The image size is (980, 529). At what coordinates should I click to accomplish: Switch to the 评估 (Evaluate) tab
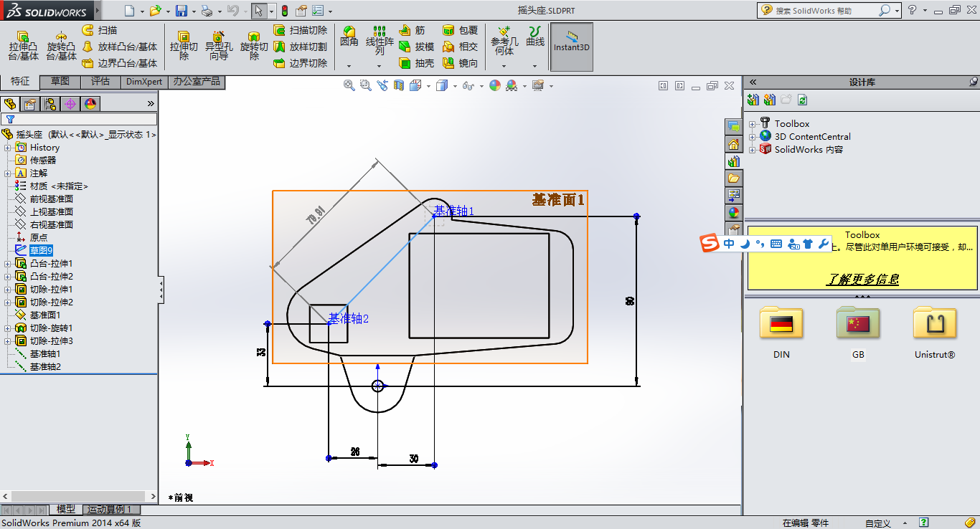[x=100, y=82]
